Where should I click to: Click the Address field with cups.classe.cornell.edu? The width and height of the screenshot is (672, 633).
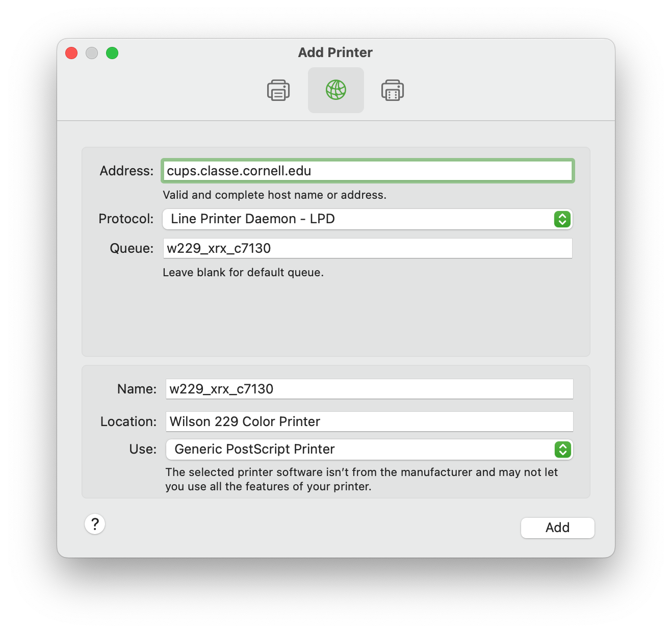tap(368, 171)
